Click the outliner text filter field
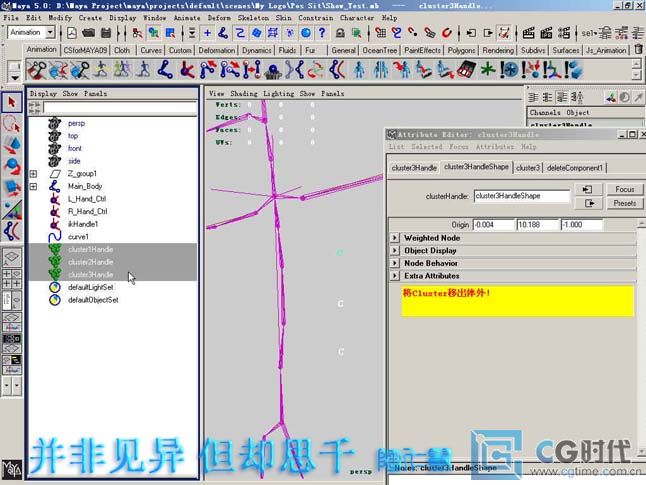646x485 pixels. click(x=120, y=108)
